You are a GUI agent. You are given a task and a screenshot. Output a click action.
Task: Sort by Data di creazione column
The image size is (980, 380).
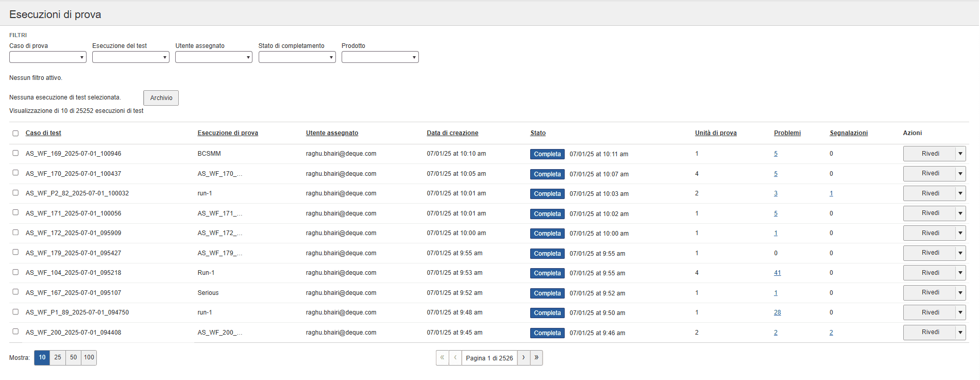tap(452, 133)
